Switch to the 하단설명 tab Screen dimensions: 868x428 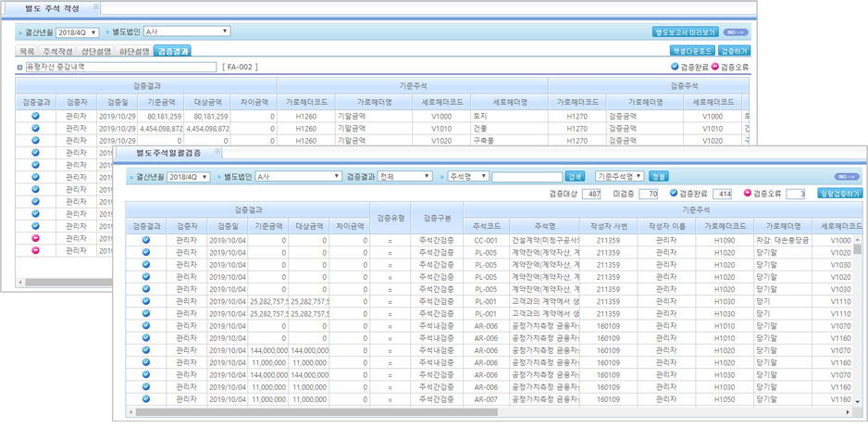[134, 51]
